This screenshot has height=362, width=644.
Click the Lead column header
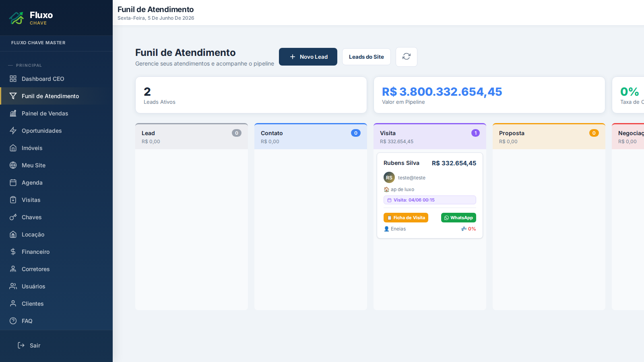click(x=192, y=137)
